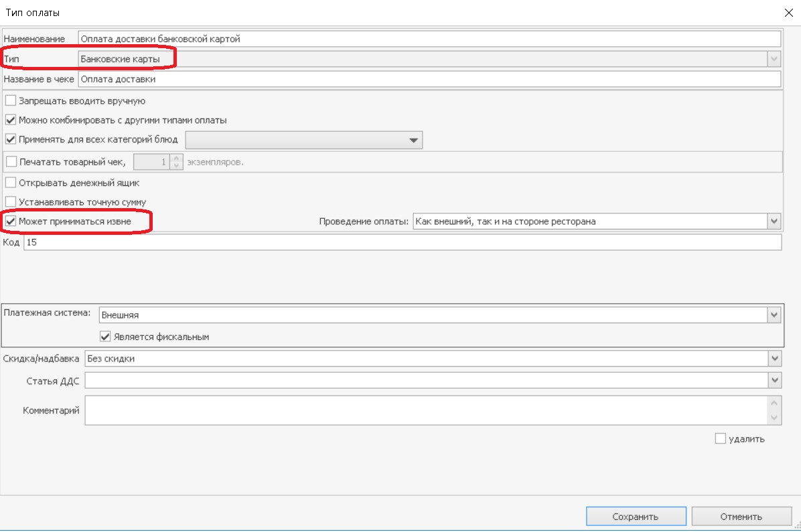The width and height of the screenshot is (801, 532).
Task: Click inside the Комментарий text area
Action: pos(426,410)
